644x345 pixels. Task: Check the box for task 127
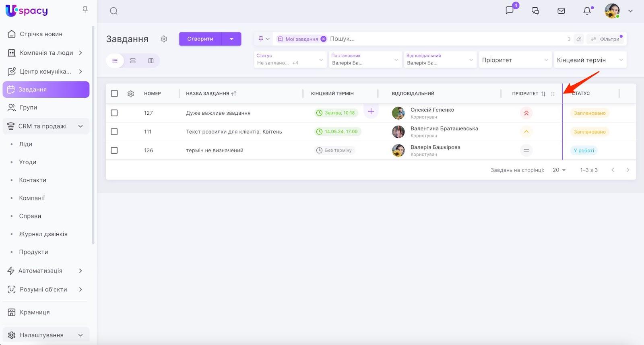[114, 113]
